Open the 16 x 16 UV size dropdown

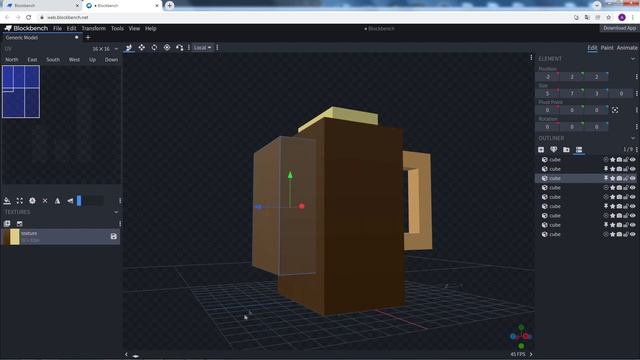(105, 49)
